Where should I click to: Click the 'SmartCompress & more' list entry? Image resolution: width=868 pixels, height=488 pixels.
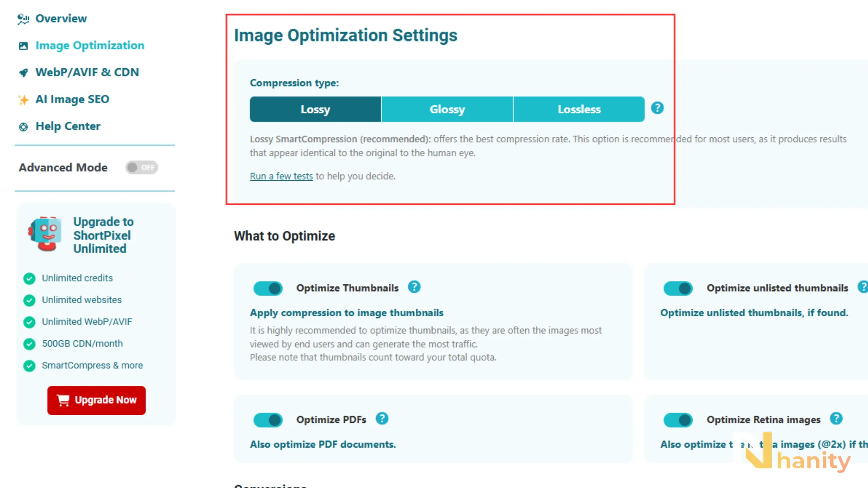tap(92, 366)
